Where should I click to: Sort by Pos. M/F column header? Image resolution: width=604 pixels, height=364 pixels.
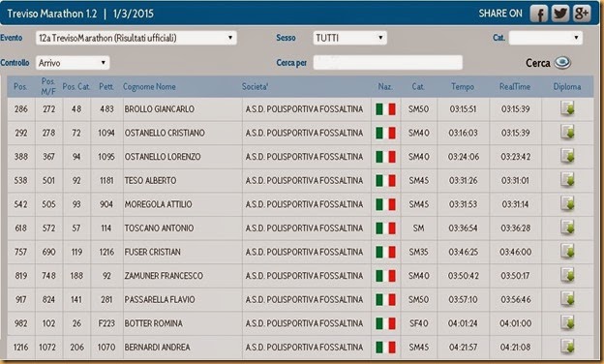pos(48,86)
